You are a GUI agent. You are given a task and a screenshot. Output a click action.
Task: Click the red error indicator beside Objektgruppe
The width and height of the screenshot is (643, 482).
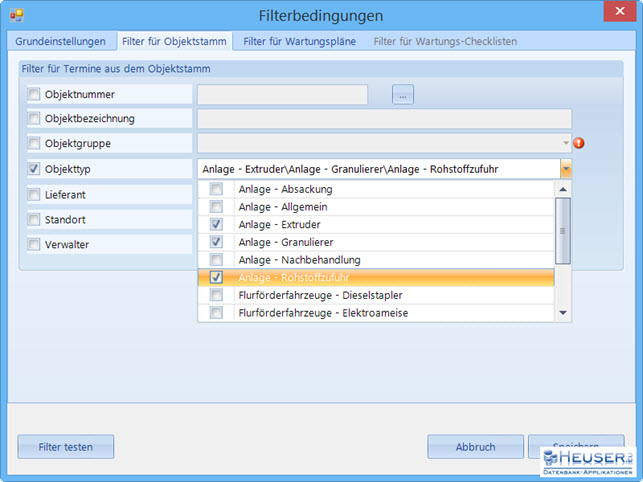coord(578,143)
